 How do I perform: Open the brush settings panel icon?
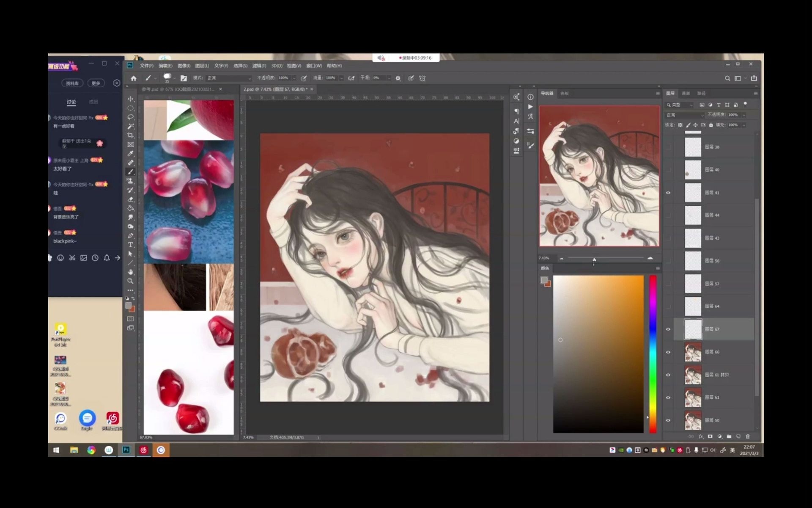click(184, 78)
